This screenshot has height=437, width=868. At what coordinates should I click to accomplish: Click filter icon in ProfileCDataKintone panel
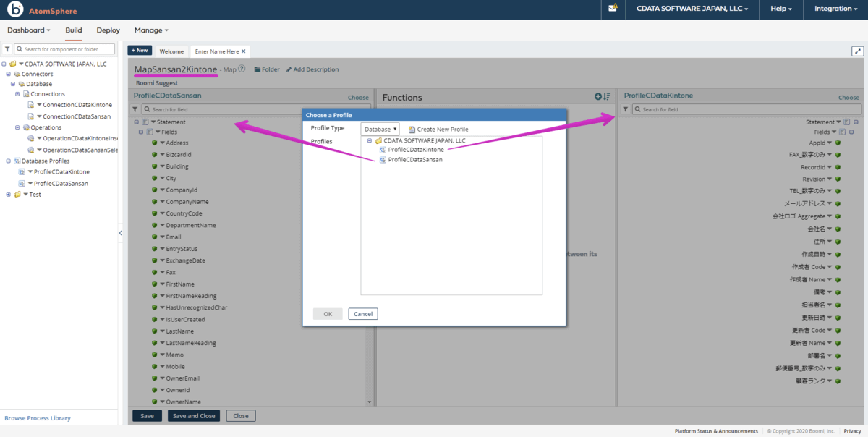coord(626,109)
